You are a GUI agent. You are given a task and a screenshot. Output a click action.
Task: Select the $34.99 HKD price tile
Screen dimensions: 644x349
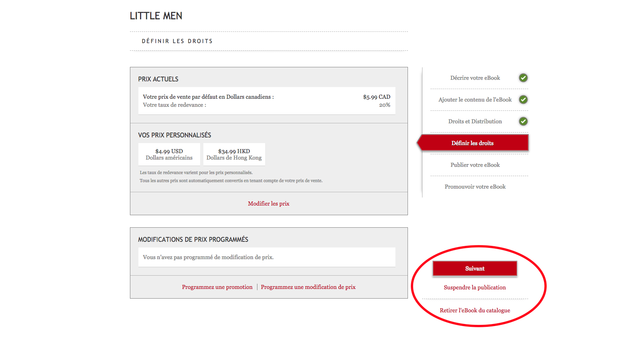tap(234, 154)
